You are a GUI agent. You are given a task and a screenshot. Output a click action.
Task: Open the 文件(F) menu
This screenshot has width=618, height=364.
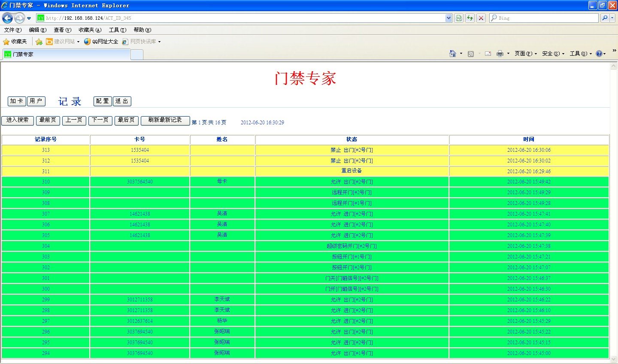click(12, 30)
